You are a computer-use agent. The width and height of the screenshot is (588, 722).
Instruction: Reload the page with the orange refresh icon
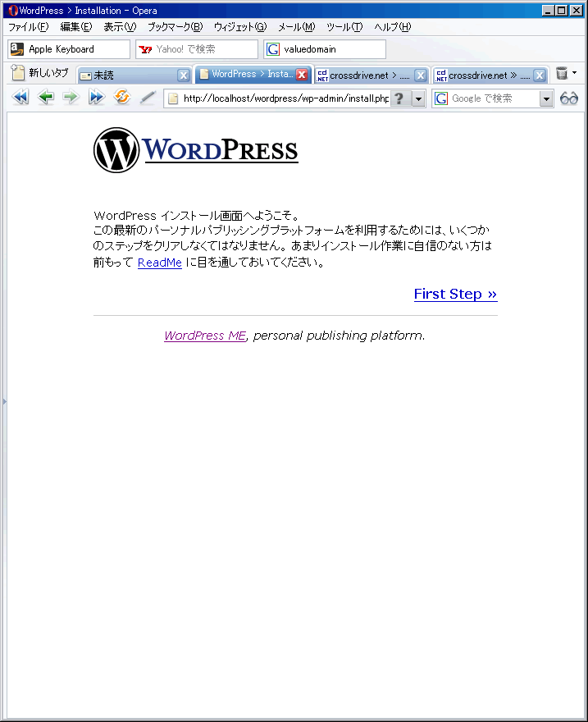(122, 97)
